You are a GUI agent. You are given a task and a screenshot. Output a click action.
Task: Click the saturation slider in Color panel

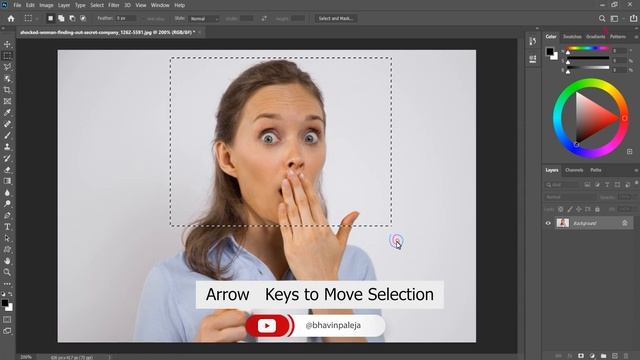coord(588,58)
